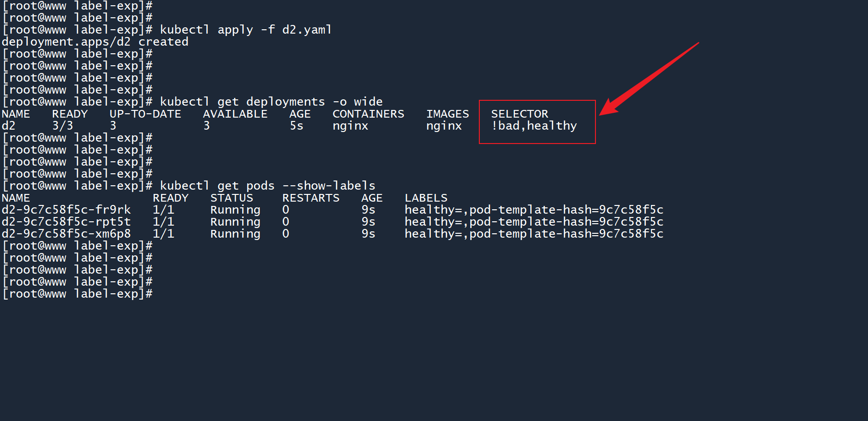Click the AVAILABLE value '3' for d2
The height and width of the screenshot is (421, 868).
pyautogui.click(x=207, y=126)
